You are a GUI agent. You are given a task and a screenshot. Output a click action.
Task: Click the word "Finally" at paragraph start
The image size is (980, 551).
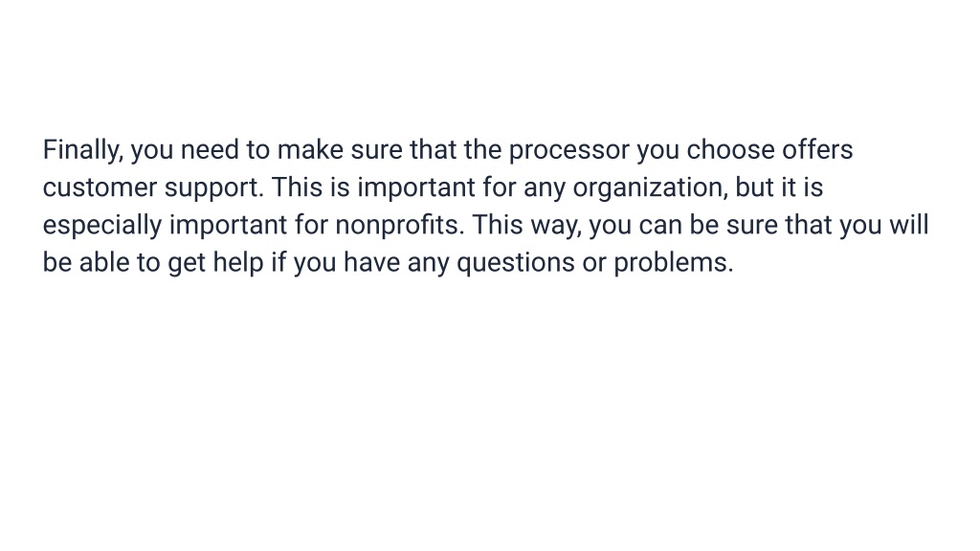coord(80,150)
